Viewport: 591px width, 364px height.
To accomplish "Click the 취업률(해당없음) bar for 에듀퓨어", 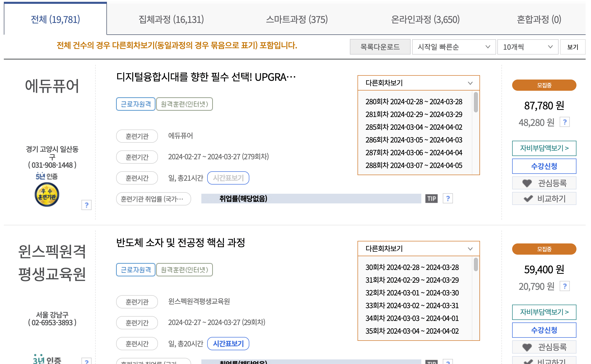I will click(x=311, y=199).
